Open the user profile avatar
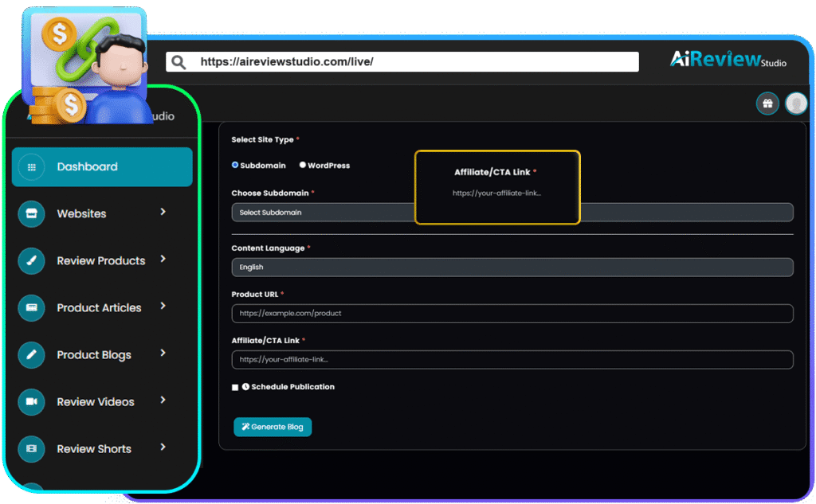 [x=796, y=104]
